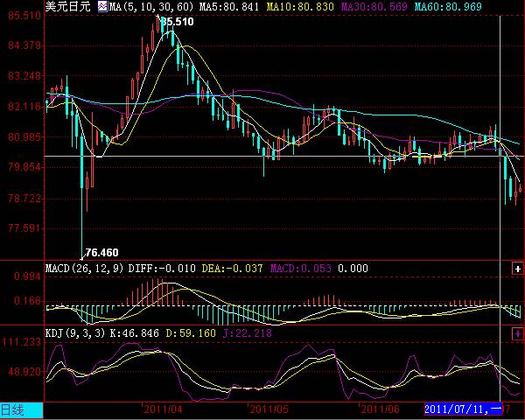Click the 美元日元 chart title

coord(67,6)
